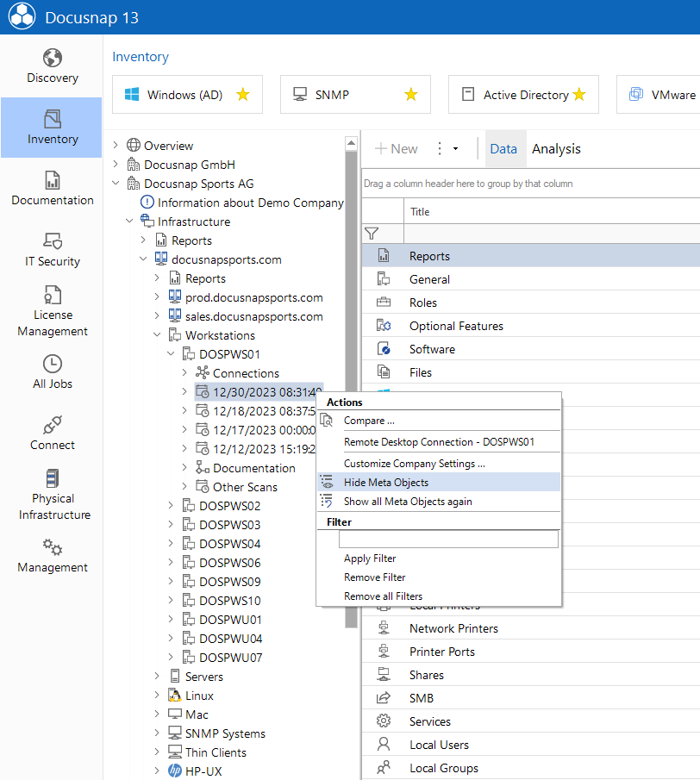The image size is (700, 780).
Task: Switch to the Analysis tab
Action: [x=556, y=149]
